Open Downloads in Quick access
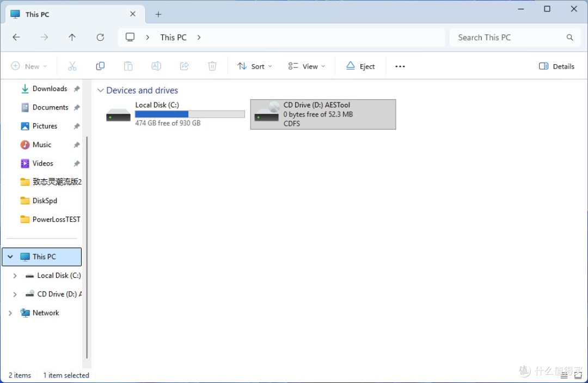 pyautogui.click(x=50, y=88)
